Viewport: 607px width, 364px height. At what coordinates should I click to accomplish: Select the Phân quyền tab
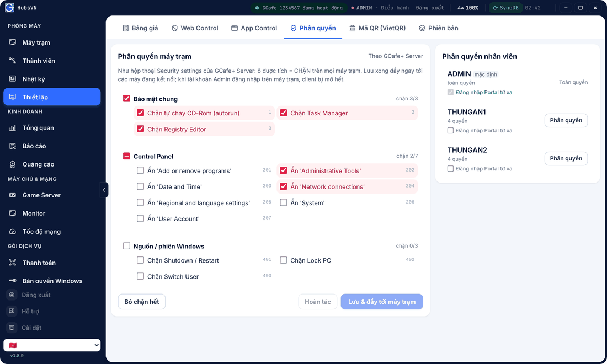click(x=313, y=28)
